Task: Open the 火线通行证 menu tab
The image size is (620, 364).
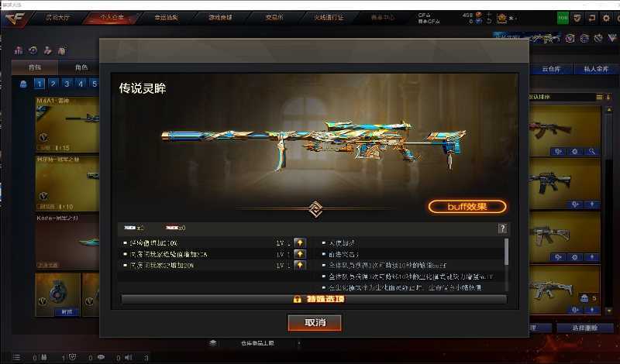Action: (329, 17)
